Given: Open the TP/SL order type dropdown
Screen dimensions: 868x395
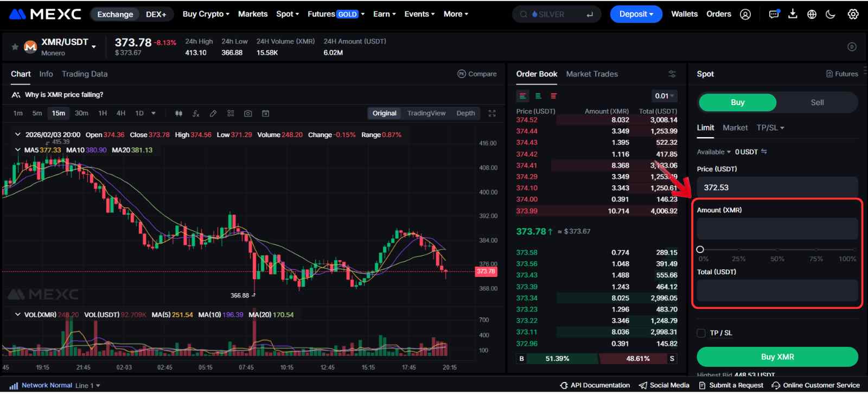Looking at the screenshot, I should (770, 128).
